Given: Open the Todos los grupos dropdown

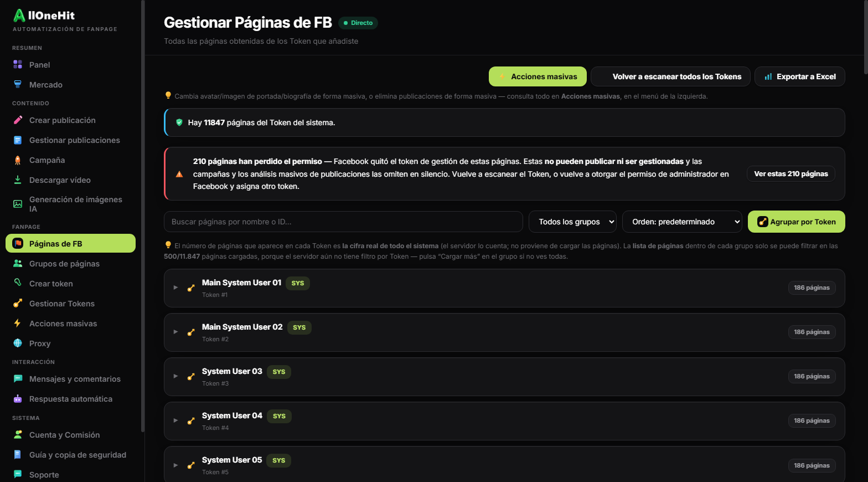Looking at the screenshot, I should [x=572, y=222].
